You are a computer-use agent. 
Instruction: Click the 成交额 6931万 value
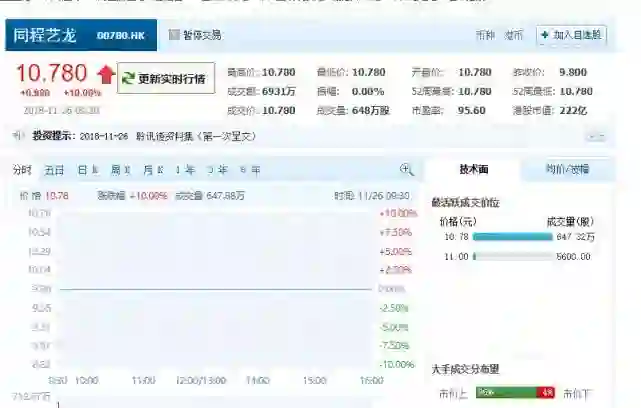(278, 92)
